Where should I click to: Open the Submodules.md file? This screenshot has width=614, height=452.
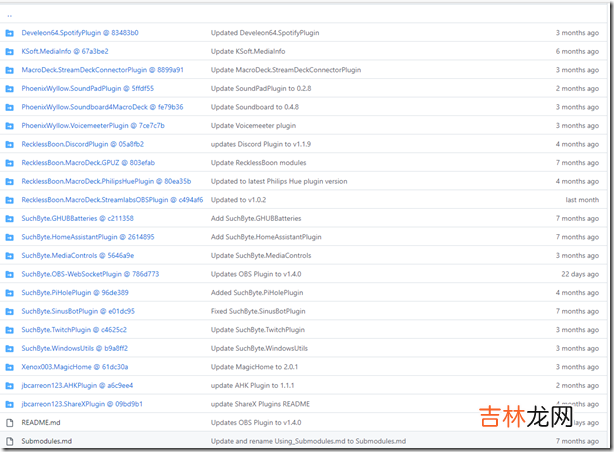47,440
